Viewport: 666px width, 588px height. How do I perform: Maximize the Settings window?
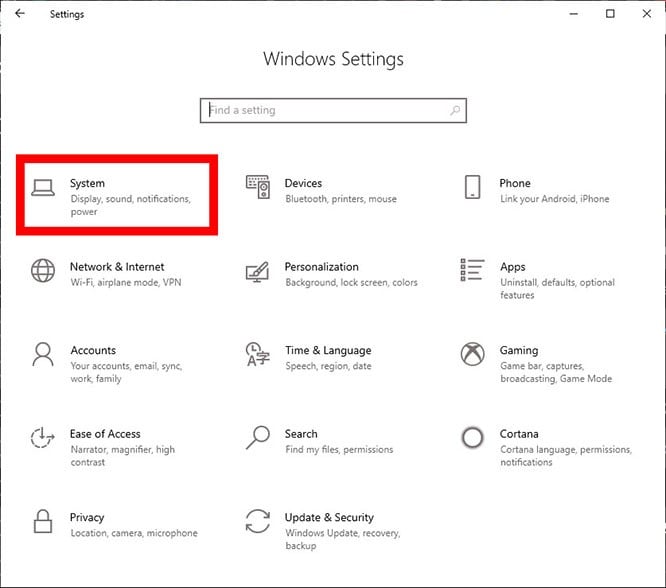pos(610,14)
